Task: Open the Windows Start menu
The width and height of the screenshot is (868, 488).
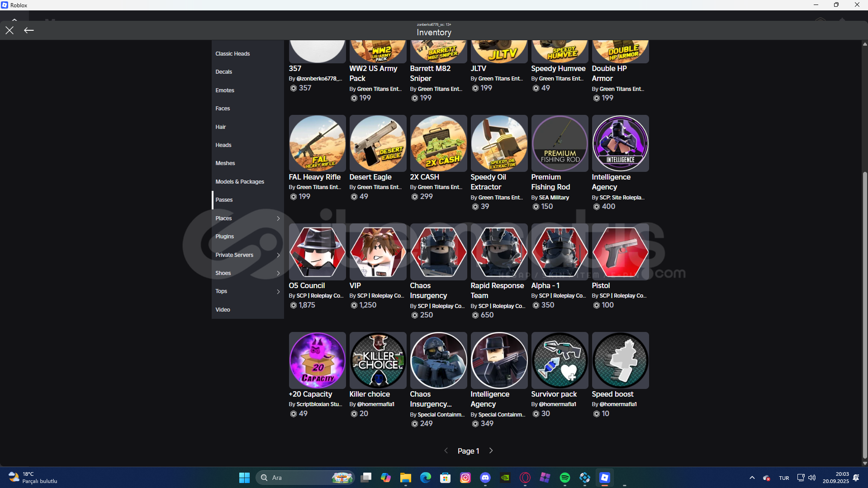Action: [x=244, y=478]
